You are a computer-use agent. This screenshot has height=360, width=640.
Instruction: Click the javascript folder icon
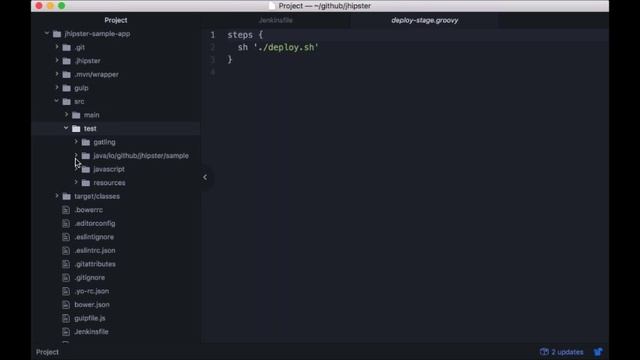click(86, 169)
